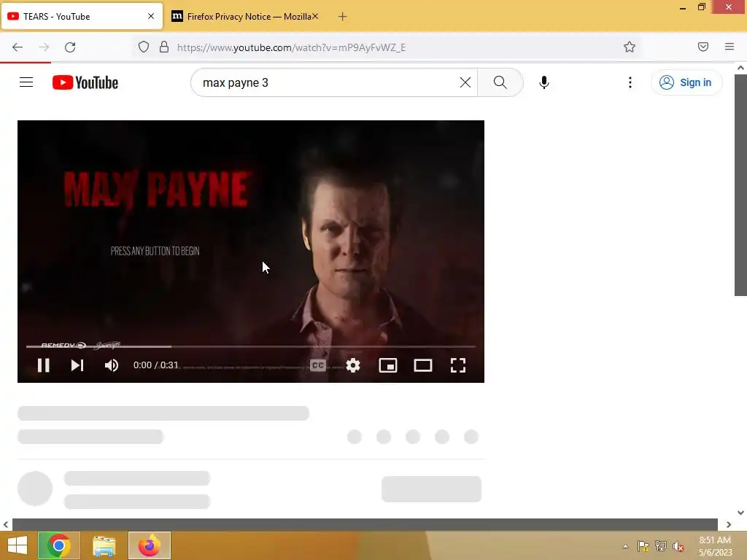Click scroll-down arrow of page scrollbar
The image size is (747, 560).
point(740,513)
